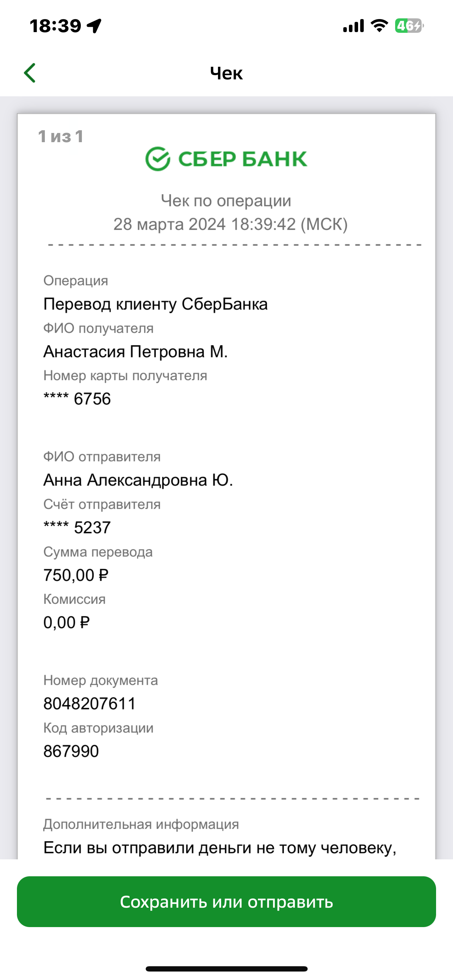Viewport: 453px width, 980px height.
Task: Tap the transfer amount 750,00 ₽
Action: (x=76, y=575)
